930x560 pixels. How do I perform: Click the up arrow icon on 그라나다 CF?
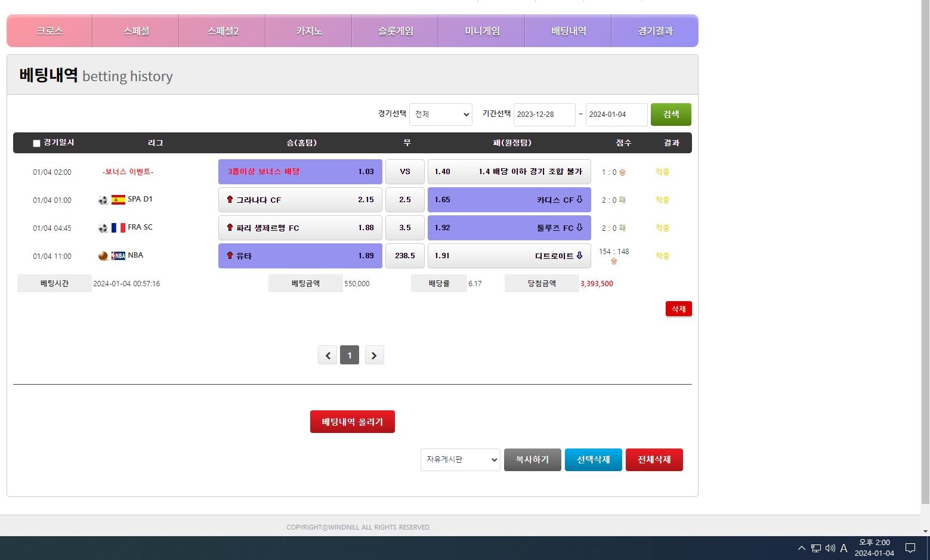pos(230,200)
